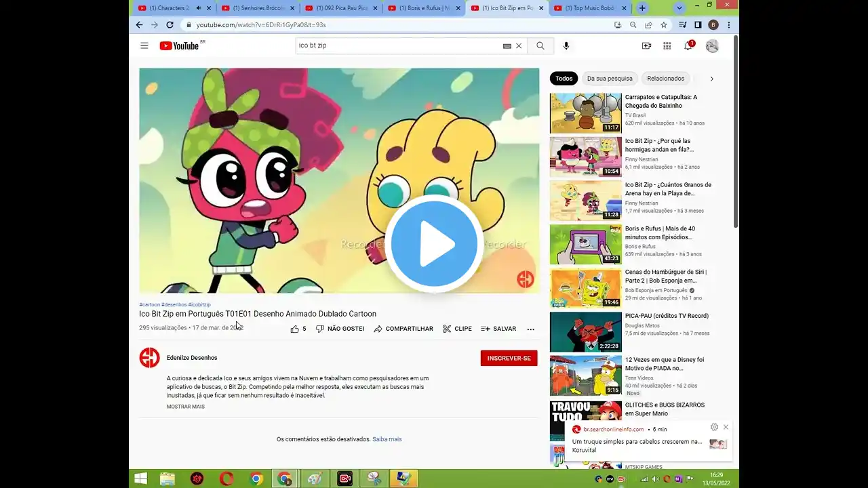
Task: Click the NÃO GOSTEI dislike button
Action: (340, 329)
